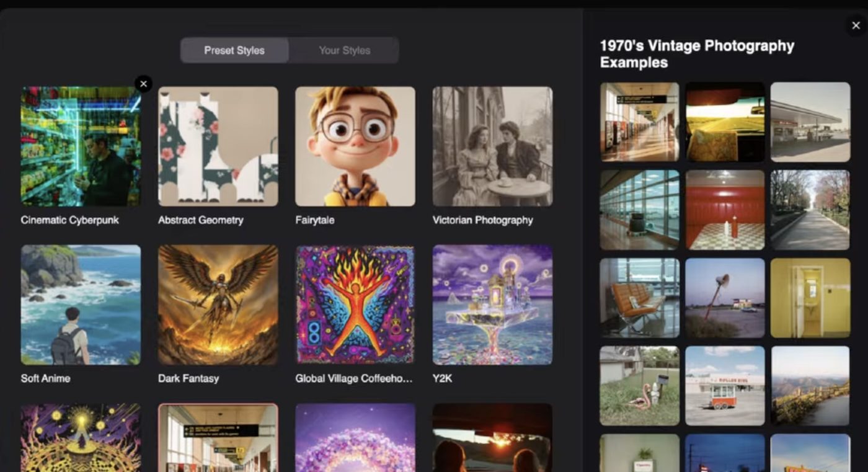The width and height of the screenshot is (868, 472).
Task: Choose the Global Village Coffeehouse style
Action: (x=355, y=305)
